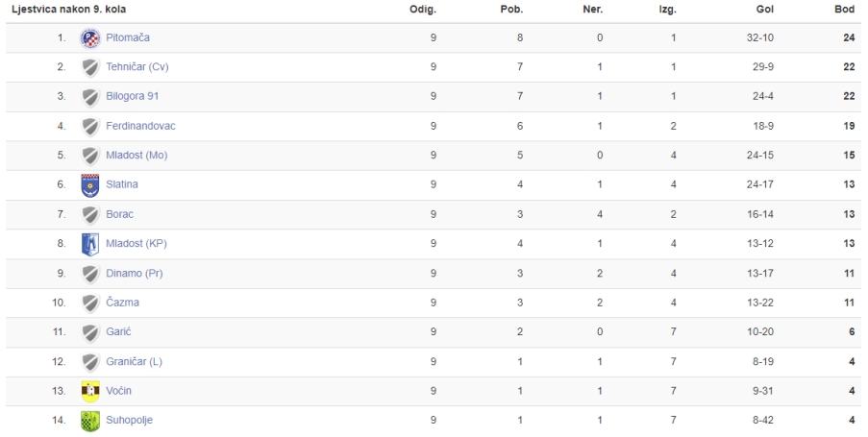This screenshot has height=437, width=868.
Task: Click the Tehničar (Cv) placeholder shield icon
Action: (x=90, y=67)
